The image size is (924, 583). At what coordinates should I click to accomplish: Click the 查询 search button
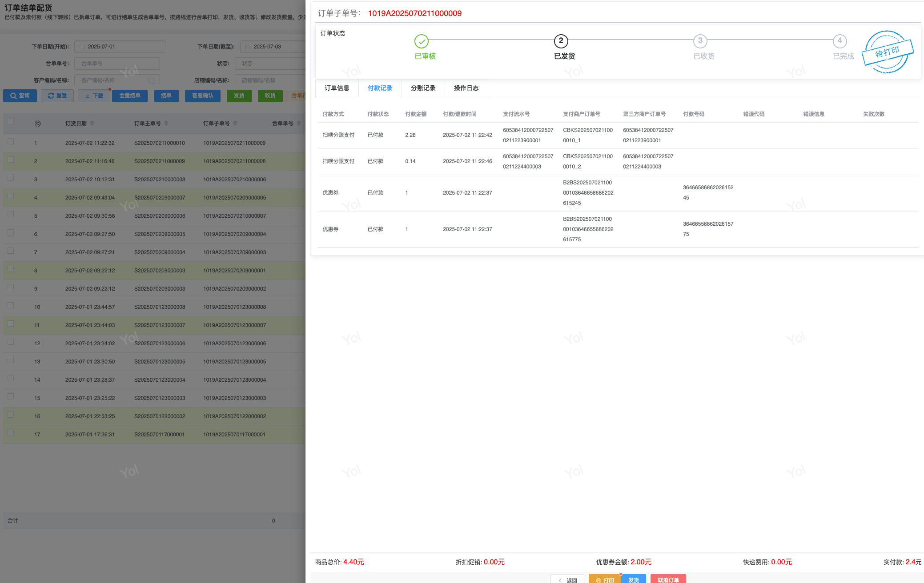click(20, 96)
